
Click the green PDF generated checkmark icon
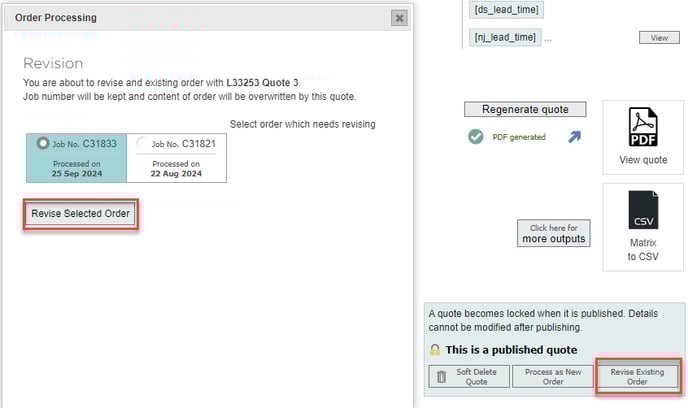pos(476,137)
